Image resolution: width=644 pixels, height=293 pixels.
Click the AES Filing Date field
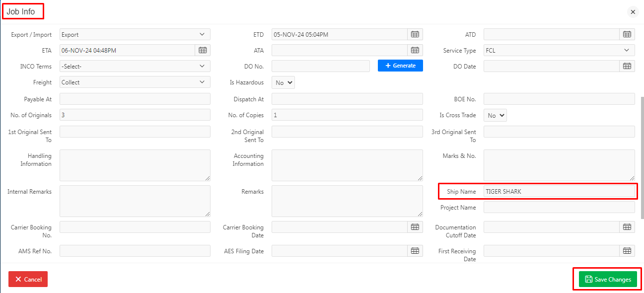[340, 251]
